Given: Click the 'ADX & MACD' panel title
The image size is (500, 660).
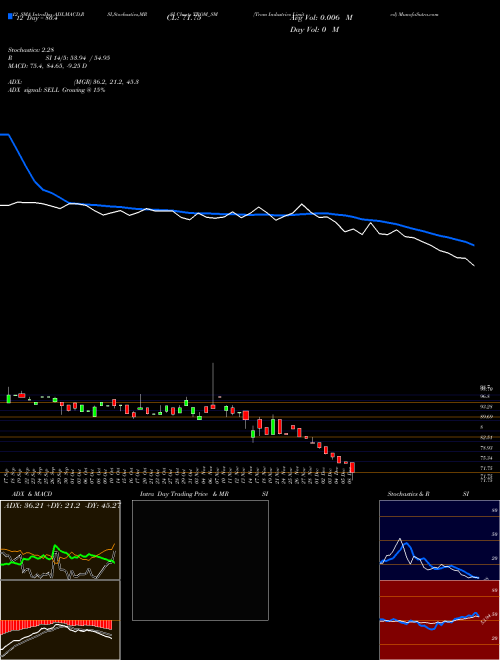Looking at the screenshot, I should [32, 494].
